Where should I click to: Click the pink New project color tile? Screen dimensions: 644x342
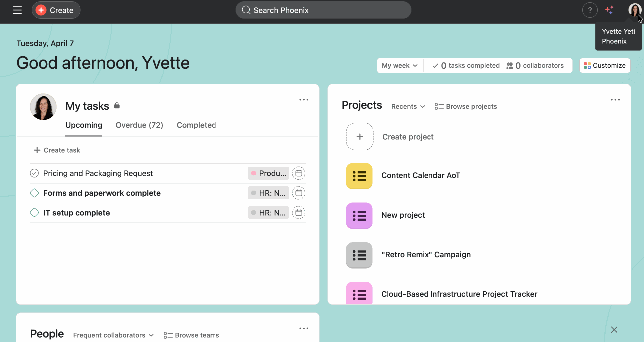359,216
